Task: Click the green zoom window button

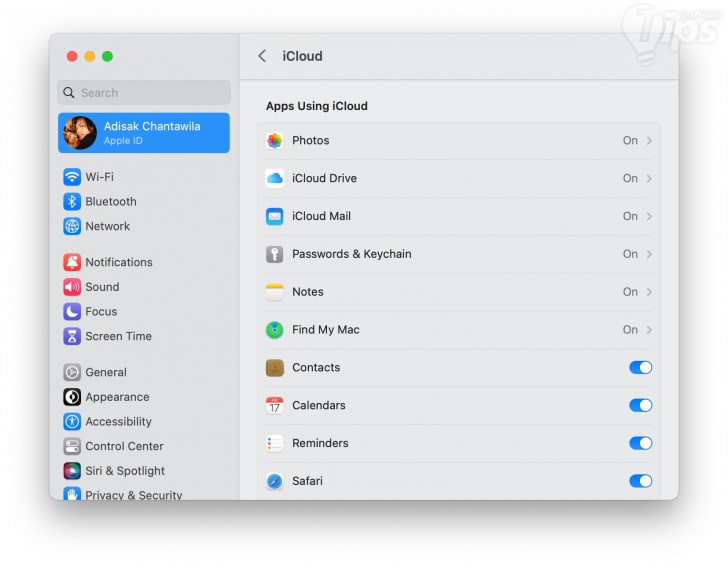Action: [107, 56]
